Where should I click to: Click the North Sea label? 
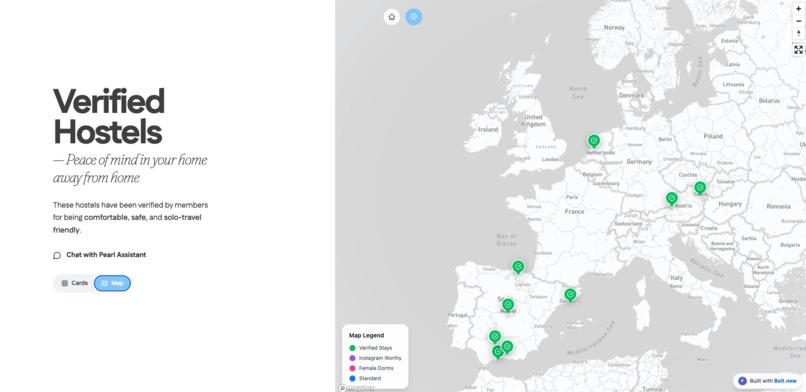[x=578, y=92]
